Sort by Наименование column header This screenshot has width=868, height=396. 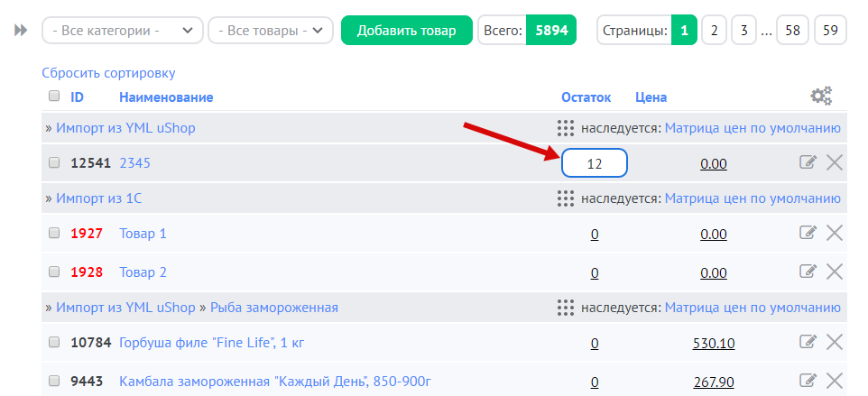coord(166,97)
